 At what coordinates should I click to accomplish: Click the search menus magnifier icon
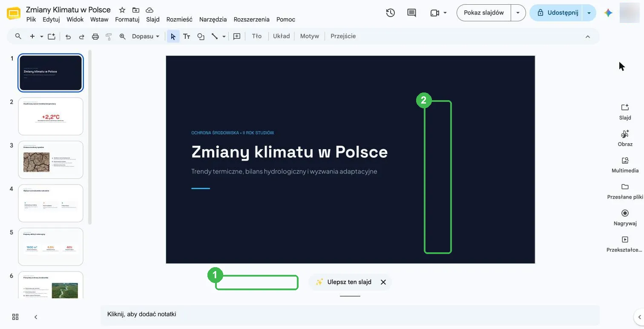click(x=18, y=36)
